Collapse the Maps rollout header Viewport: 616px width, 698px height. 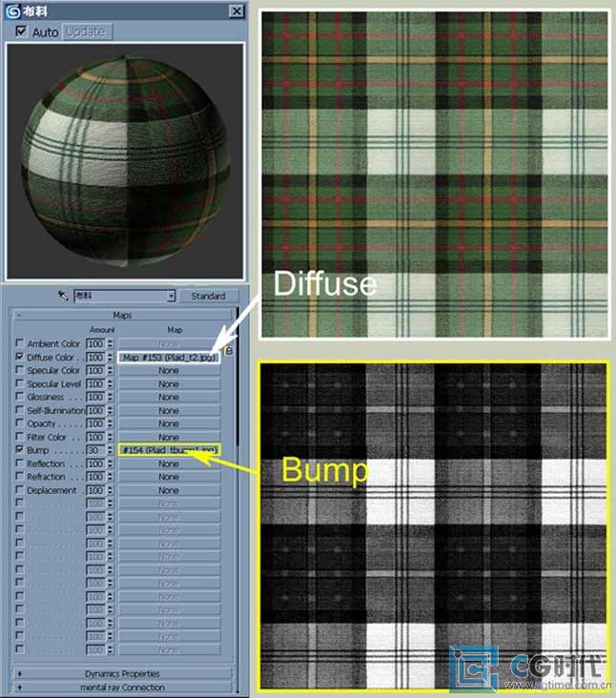[122, 316]
